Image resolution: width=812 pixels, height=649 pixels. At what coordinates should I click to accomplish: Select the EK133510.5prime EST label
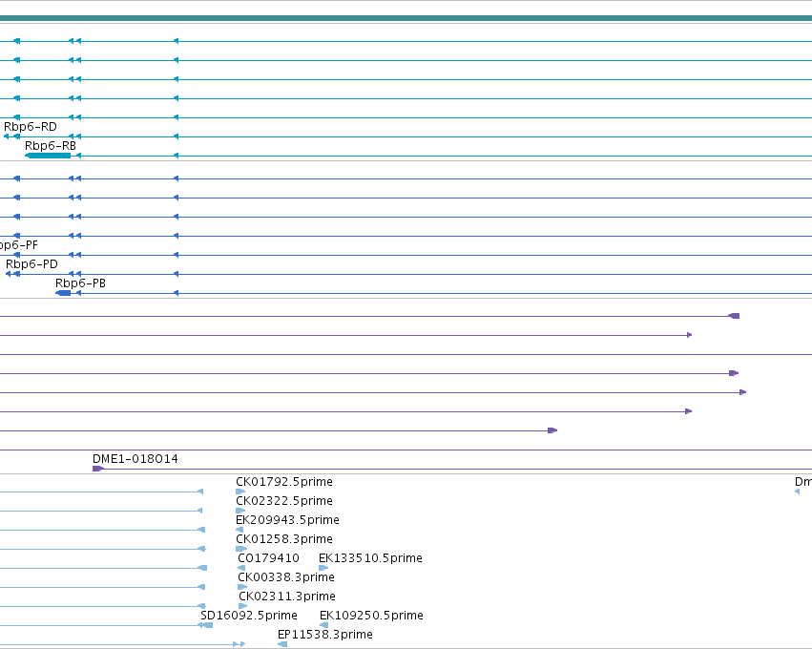click(x=370, y=558)
